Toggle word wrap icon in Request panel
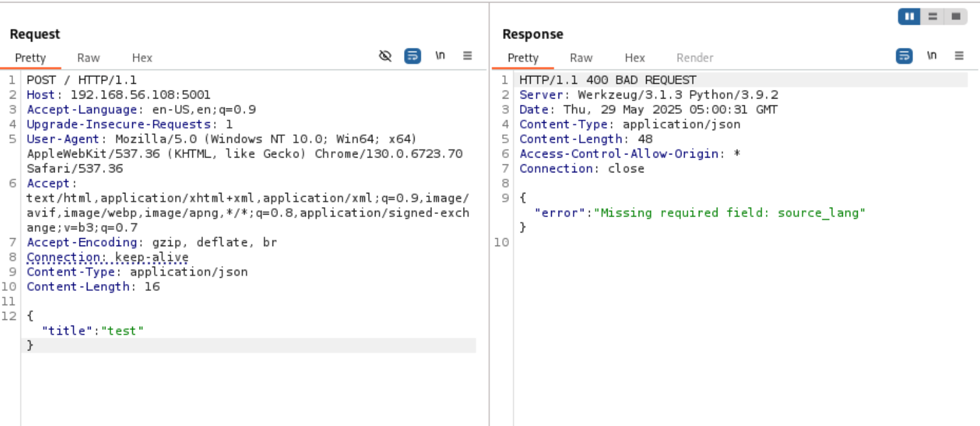Image resolution: width=980 pixels, height=426 pixels. (x=413, y=56)
